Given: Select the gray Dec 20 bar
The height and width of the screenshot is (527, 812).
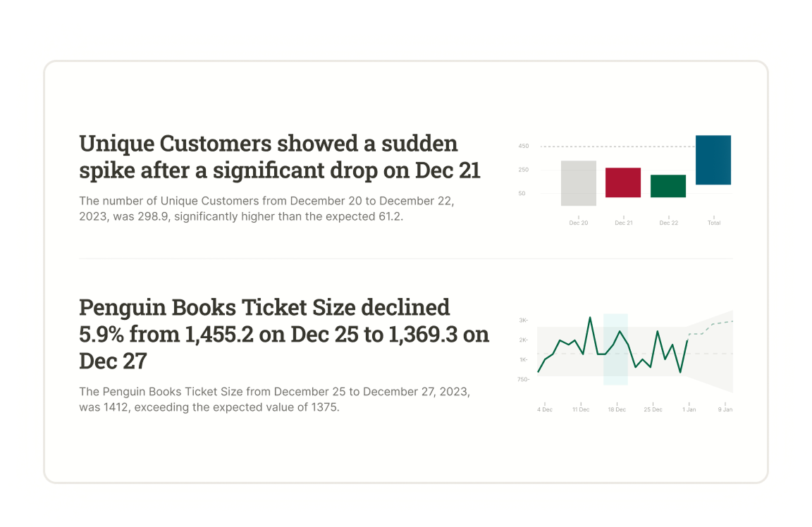Looking at the screenshot, I should pos(579,183).
